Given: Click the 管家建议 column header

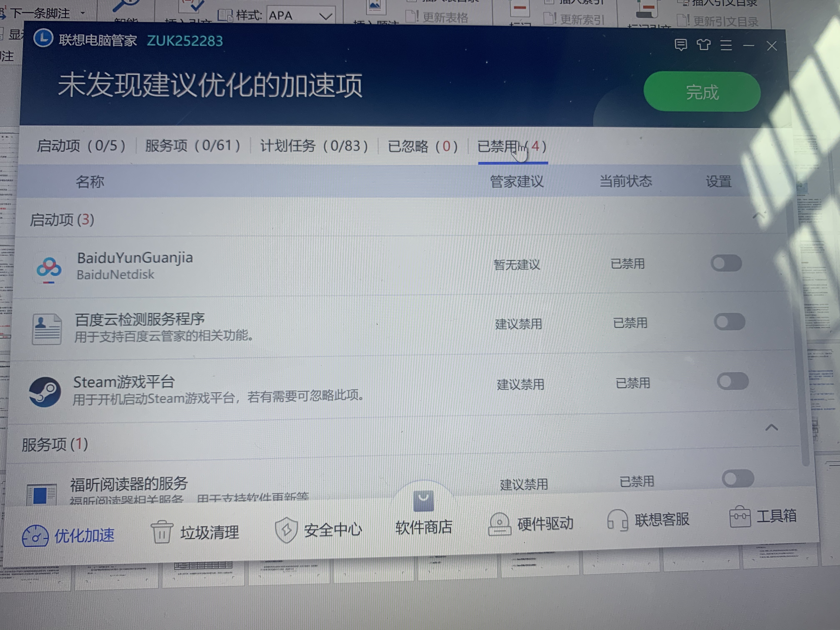Looking at the screenshot, I should coord(516,181).
